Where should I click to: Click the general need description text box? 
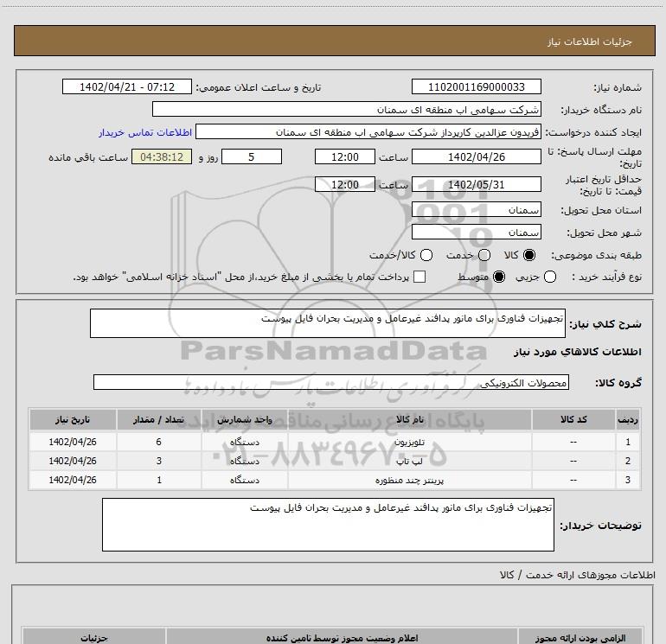pyautogui.click(x=328, y=323)
